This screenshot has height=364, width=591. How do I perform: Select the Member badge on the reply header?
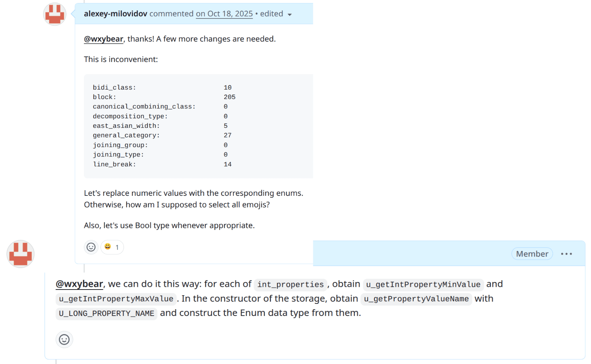click(x=532, y=254)
